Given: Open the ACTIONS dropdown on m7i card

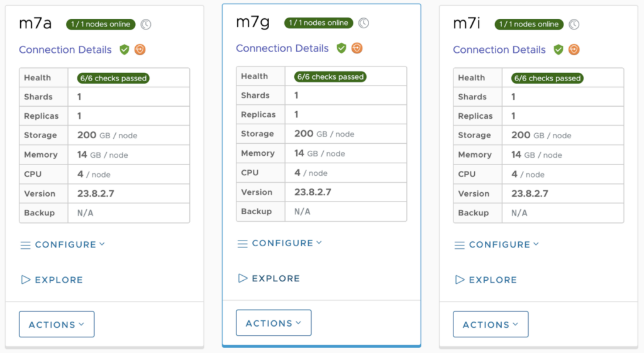Looking at the screenshot, I should point(491,324).
